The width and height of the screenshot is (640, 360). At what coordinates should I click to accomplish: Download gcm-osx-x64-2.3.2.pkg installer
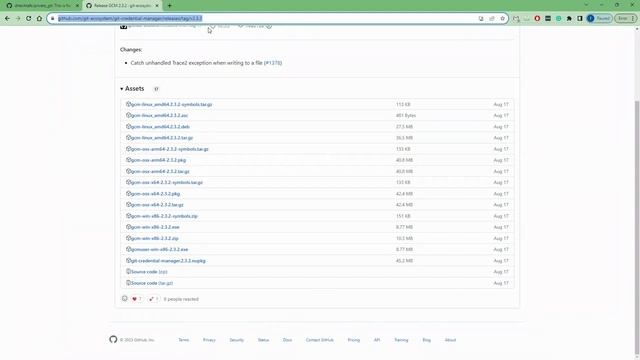coord(155,194)
